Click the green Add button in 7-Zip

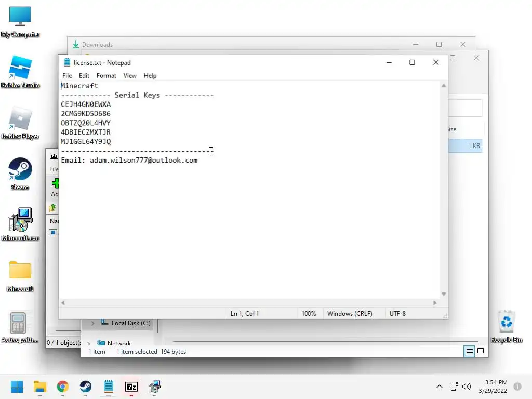pos(55,183)
